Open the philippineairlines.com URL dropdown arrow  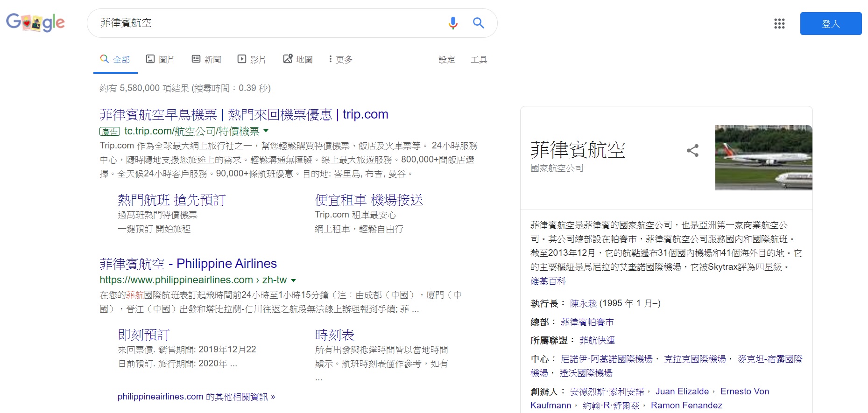[294, 280]
